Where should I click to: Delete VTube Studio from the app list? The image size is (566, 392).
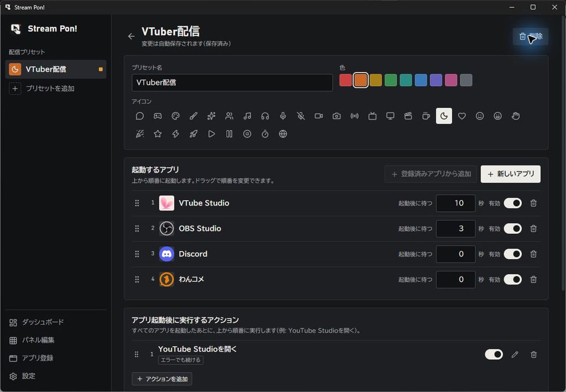533,203
